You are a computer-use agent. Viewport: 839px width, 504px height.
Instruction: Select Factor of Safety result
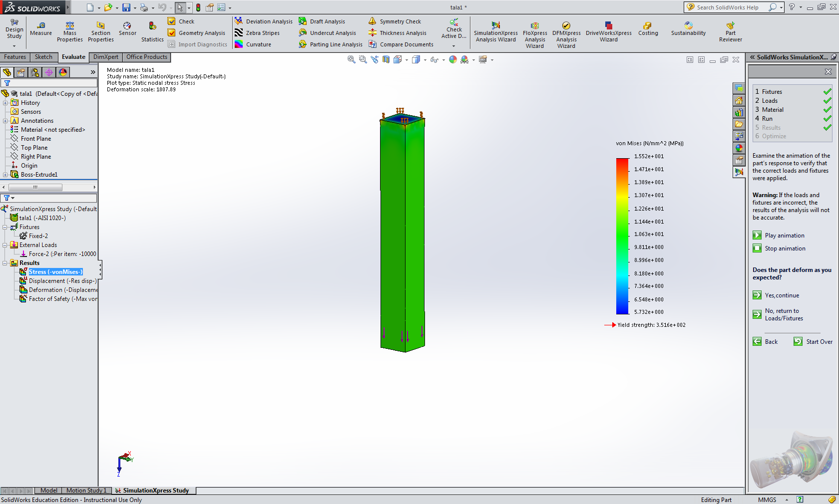pyautogui.click(x=62, y=299)
